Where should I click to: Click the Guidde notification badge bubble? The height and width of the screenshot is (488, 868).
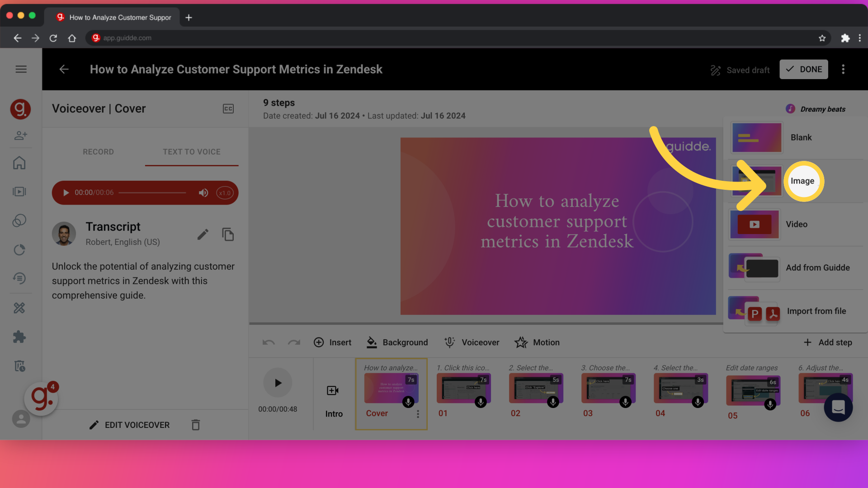[x=41, y=398]
